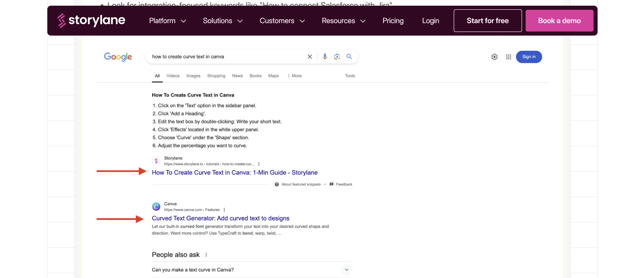Expand the Solutions dropdown menu

[x=222, y=21]
